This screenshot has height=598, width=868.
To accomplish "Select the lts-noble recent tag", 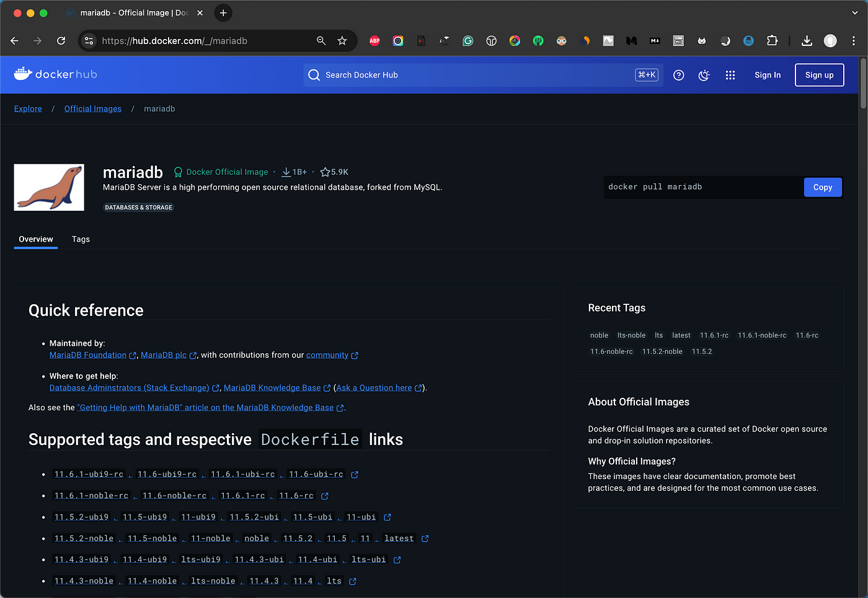I will (x=631, y=335).
